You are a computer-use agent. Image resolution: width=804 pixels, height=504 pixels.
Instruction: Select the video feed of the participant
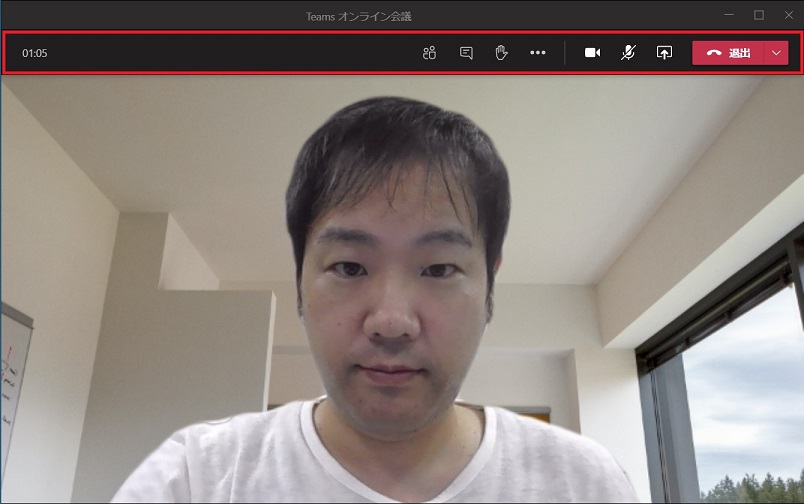(402, 289)
